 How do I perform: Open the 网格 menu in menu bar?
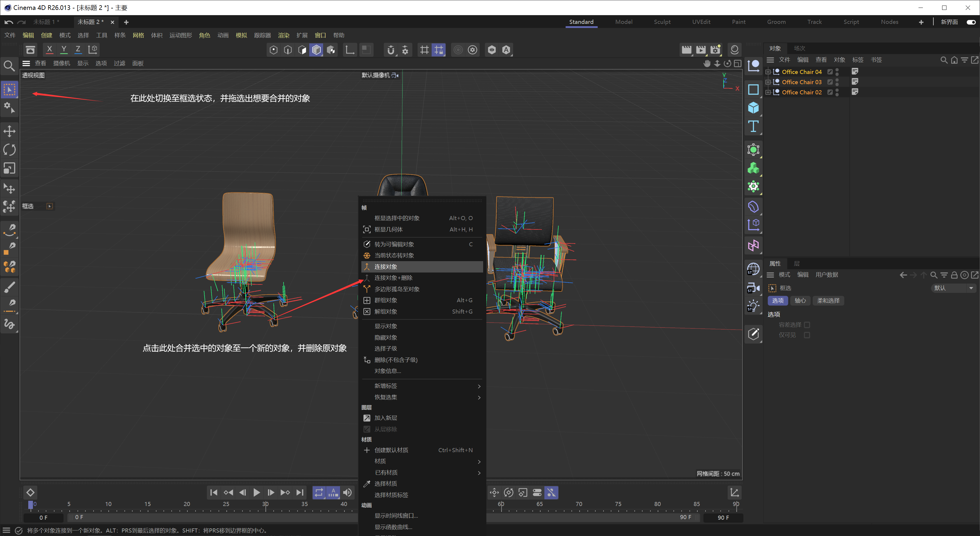click(138, 35)
